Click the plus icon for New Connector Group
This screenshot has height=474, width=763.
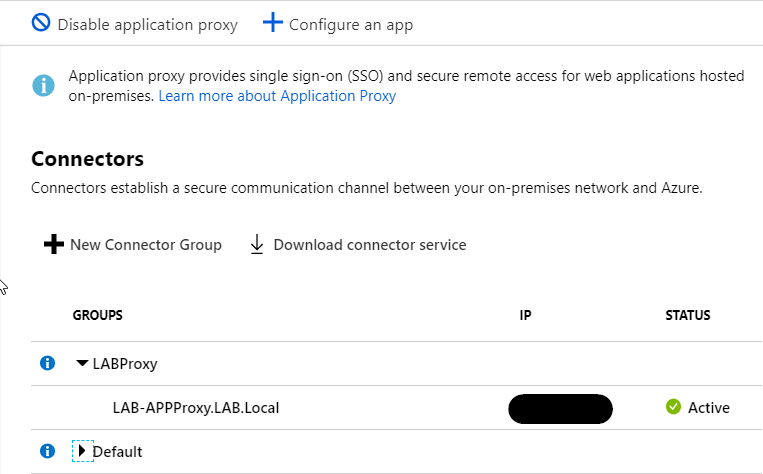click(54, 245)
